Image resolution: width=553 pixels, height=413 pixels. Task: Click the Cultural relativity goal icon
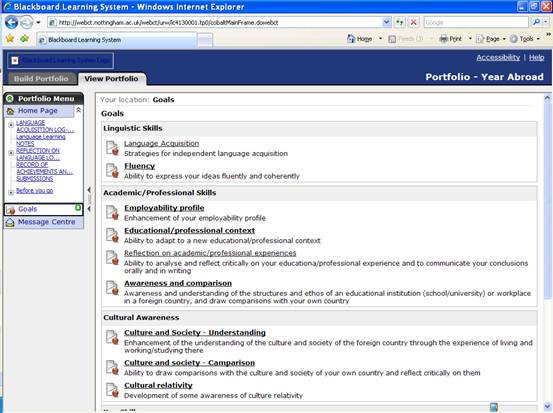(113, 390)
